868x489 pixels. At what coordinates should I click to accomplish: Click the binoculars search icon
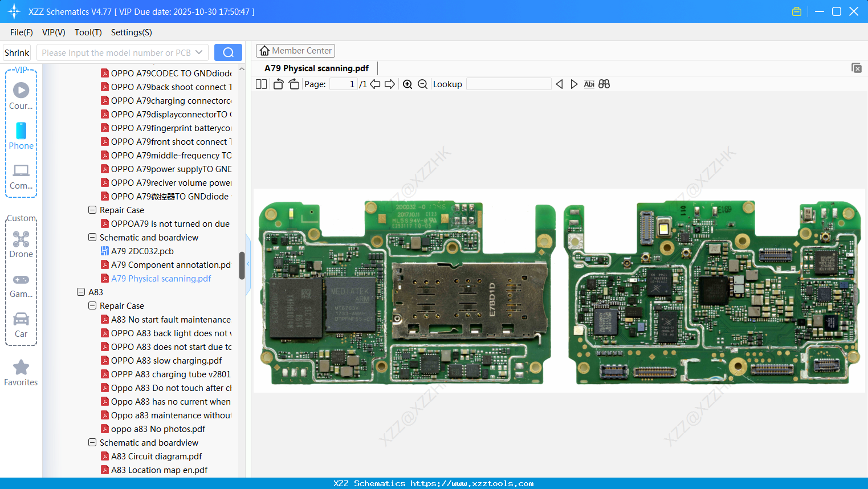[x=604, y=84]
